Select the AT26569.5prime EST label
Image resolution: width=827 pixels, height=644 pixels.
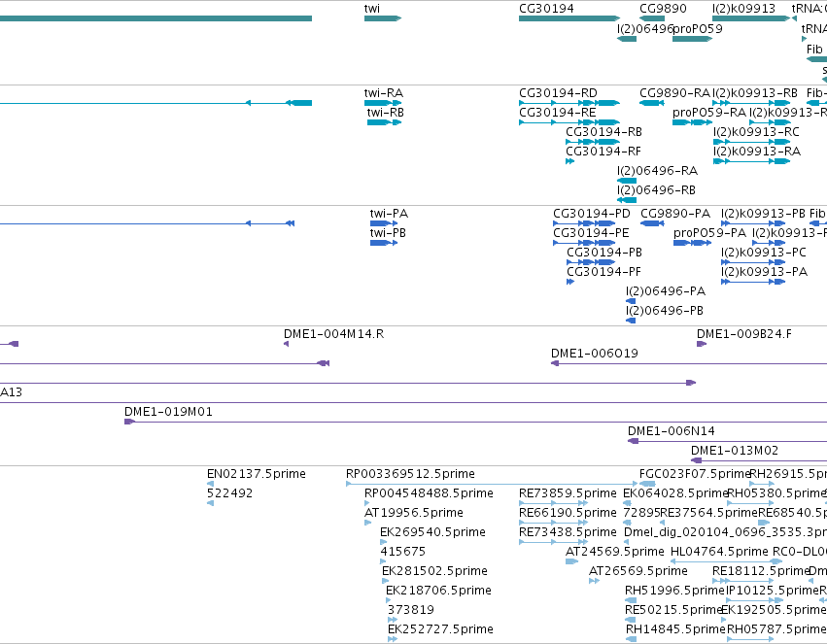(638, 571)
